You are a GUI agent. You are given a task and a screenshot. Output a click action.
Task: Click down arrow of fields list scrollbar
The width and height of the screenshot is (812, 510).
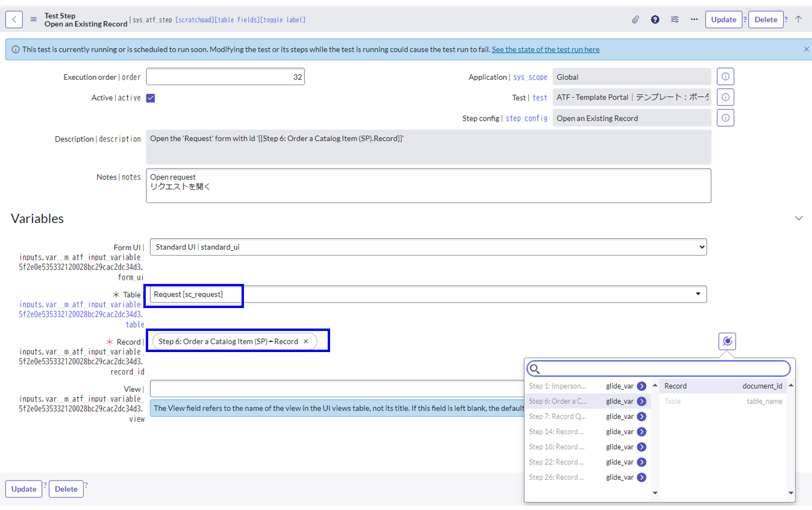[791, 493]
